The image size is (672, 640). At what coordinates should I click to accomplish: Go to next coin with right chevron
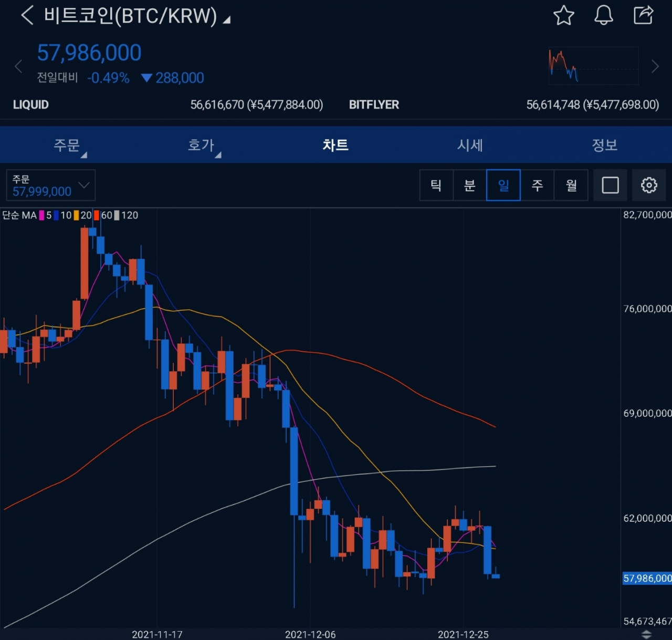tap(655, 67)
